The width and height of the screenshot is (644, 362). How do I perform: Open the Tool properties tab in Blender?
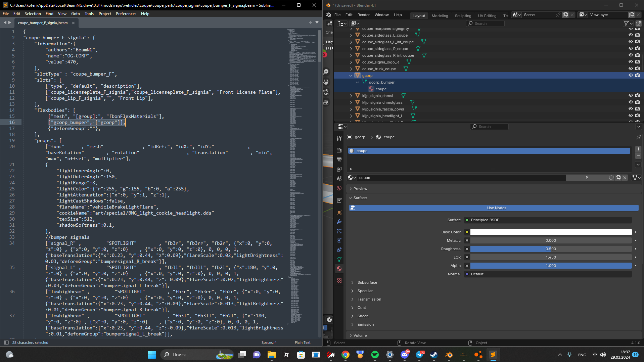tap(339, 138)
